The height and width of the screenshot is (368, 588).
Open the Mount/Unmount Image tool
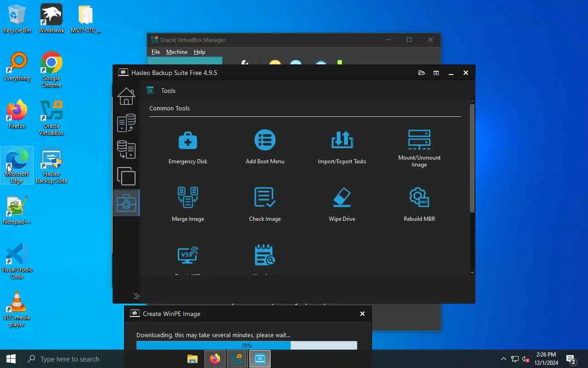[419, 148]
